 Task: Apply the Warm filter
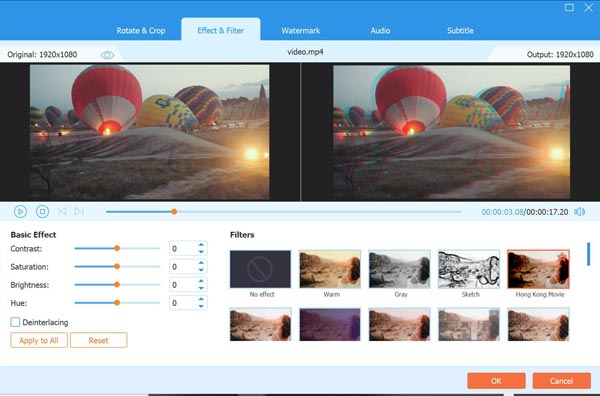point(330,269)
